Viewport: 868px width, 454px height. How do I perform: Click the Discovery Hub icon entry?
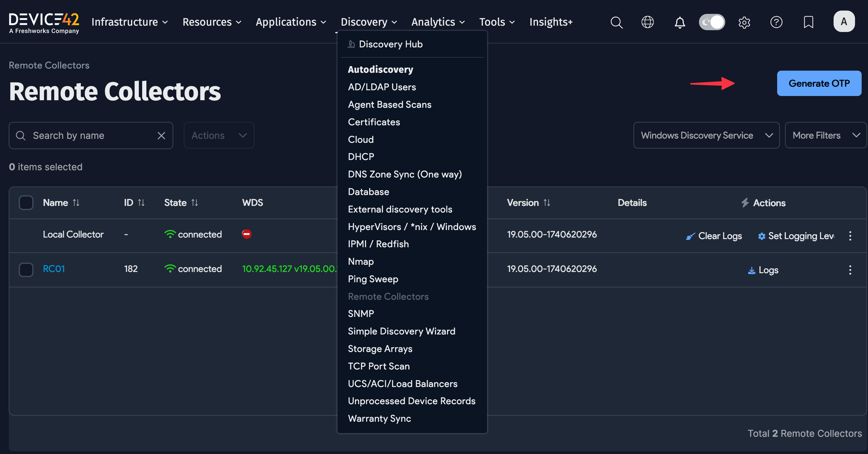(351, 44)
